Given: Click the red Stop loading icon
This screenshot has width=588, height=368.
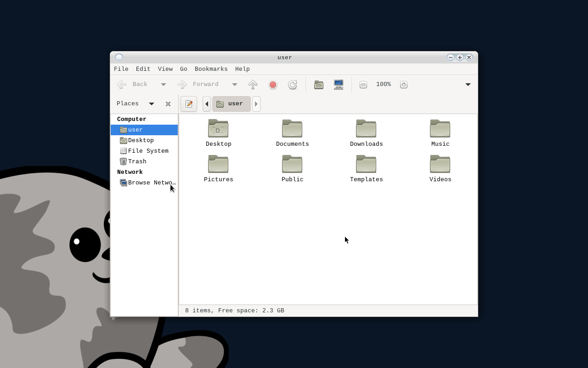Looking at the screenshot, I should (273, 85).
